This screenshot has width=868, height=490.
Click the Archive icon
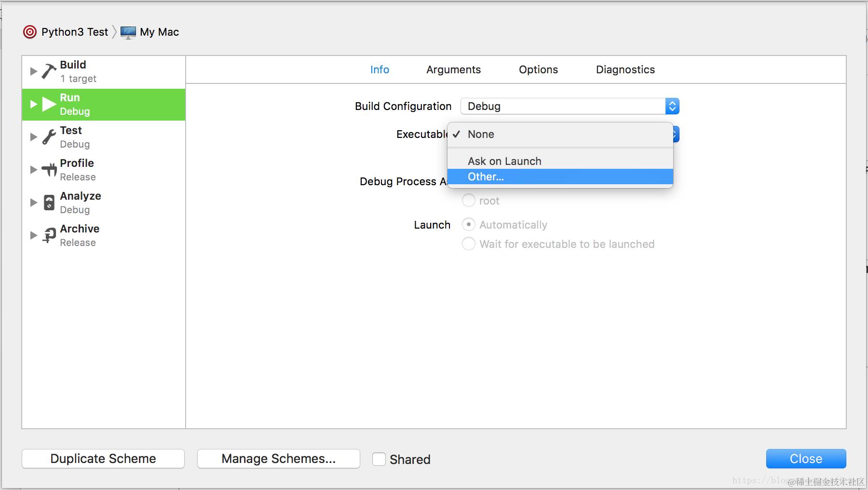click(49, 235)
